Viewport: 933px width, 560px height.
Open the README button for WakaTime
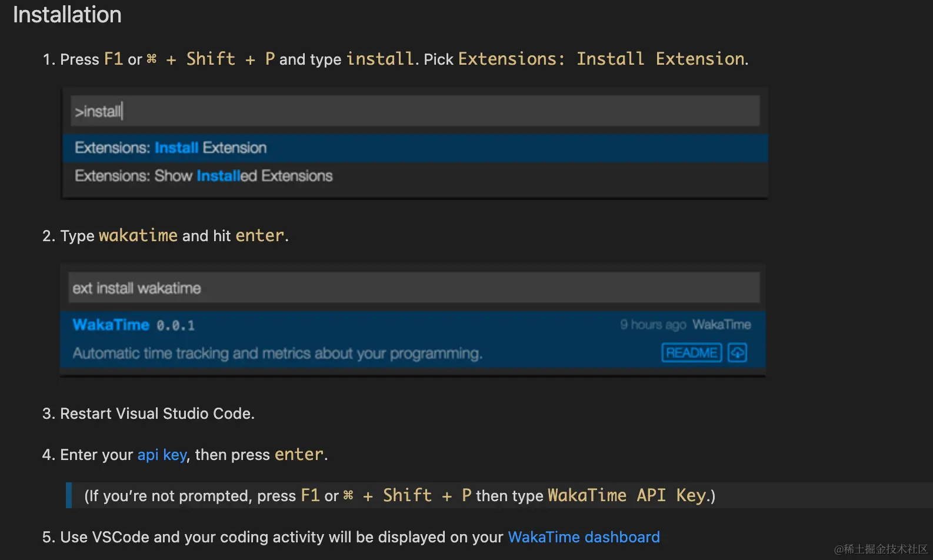pos(691,352)
